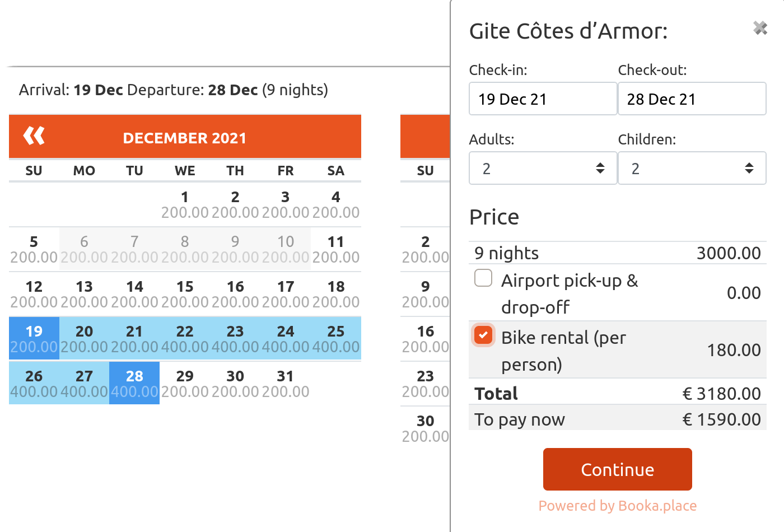Choose December 22 priced at 400.00

click(x=185, y=338)
